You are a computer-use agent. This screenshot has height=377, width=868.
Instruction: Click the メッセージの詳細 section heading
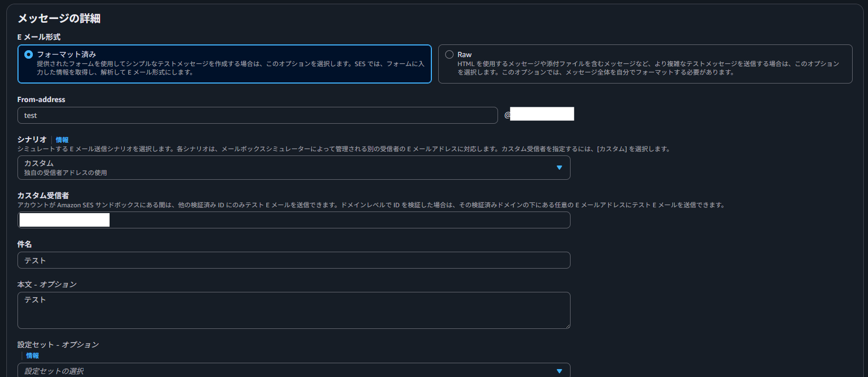[x=59, y=19]
